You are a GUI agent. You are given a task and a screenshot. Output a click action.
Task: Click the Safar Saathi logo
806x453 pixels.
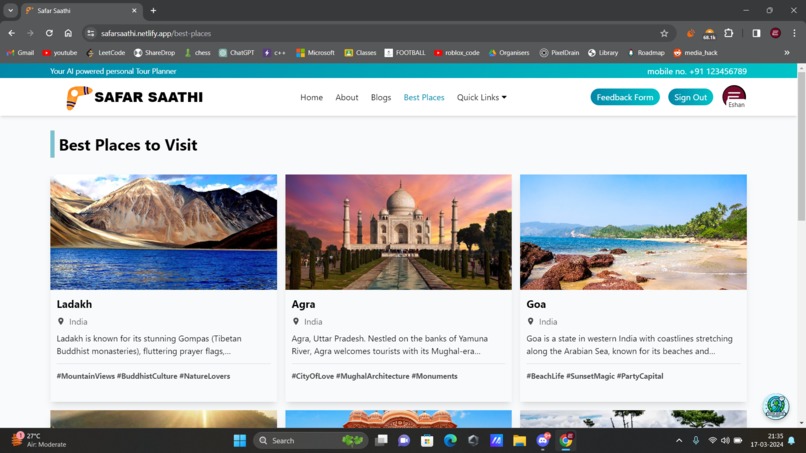point(135,97)
